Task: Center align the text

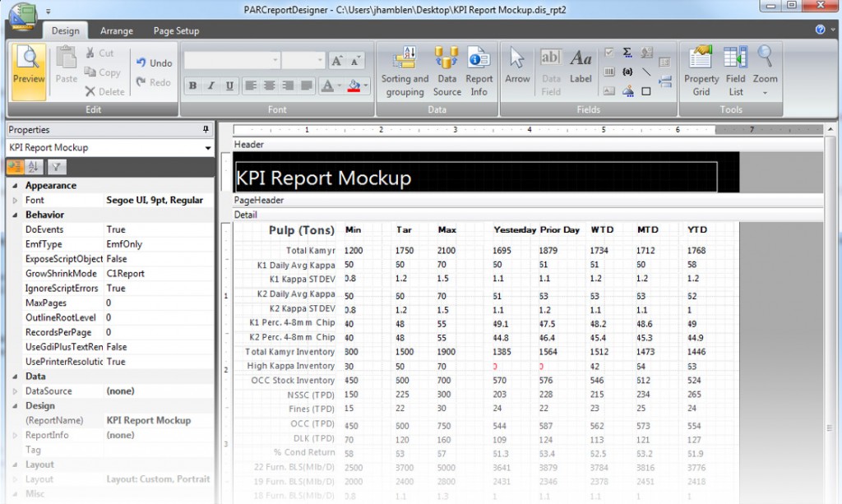Action: coord(270,86)
